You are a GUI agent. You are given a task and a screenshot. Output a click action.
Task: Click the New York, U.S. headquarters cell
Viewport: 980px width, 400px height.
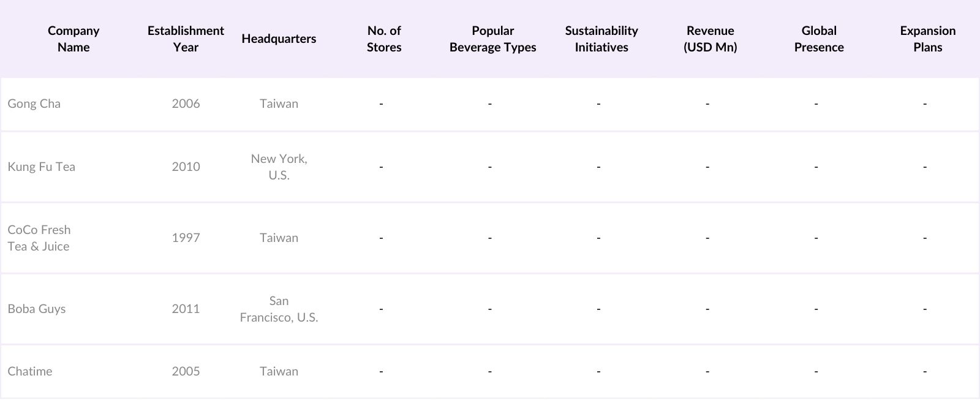[x=279, y=167]
